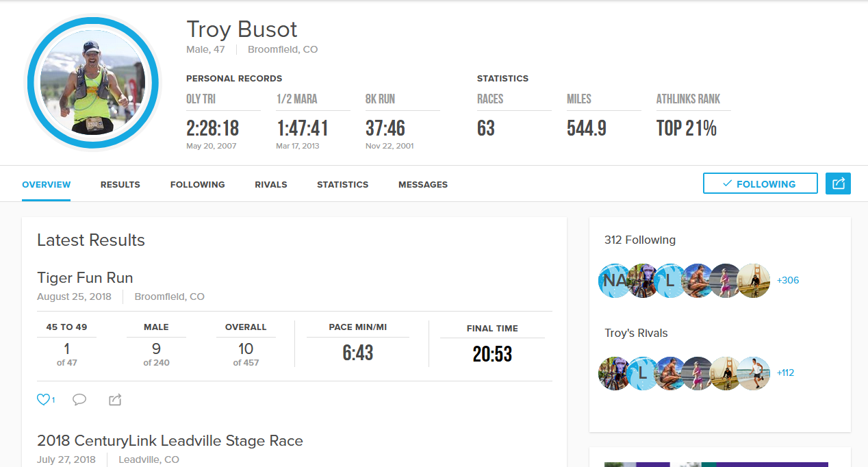Open the Tiger Fun Run race link
Screen dimensions: 868x467
[85, 278]
